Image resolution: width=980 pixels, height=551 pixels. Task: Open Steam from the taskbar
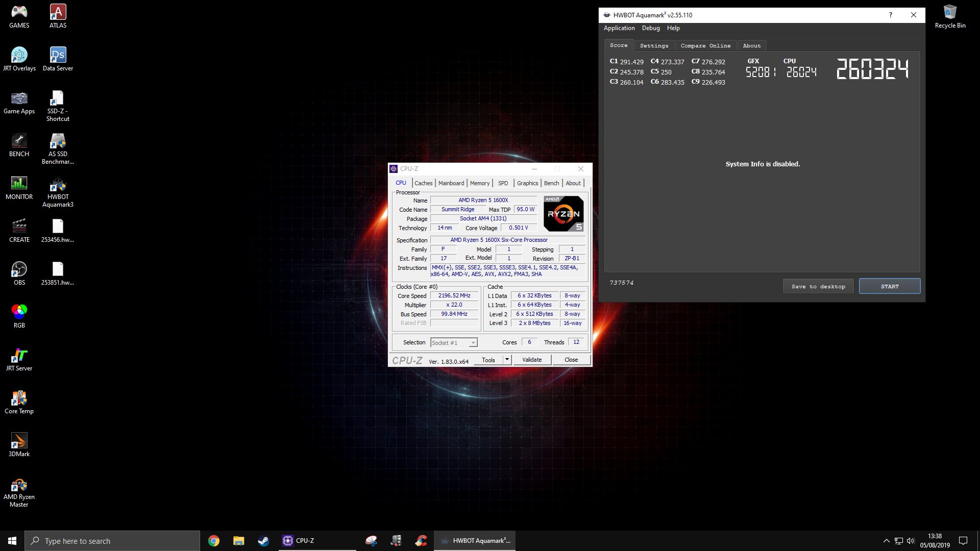(x=263, y=541)
